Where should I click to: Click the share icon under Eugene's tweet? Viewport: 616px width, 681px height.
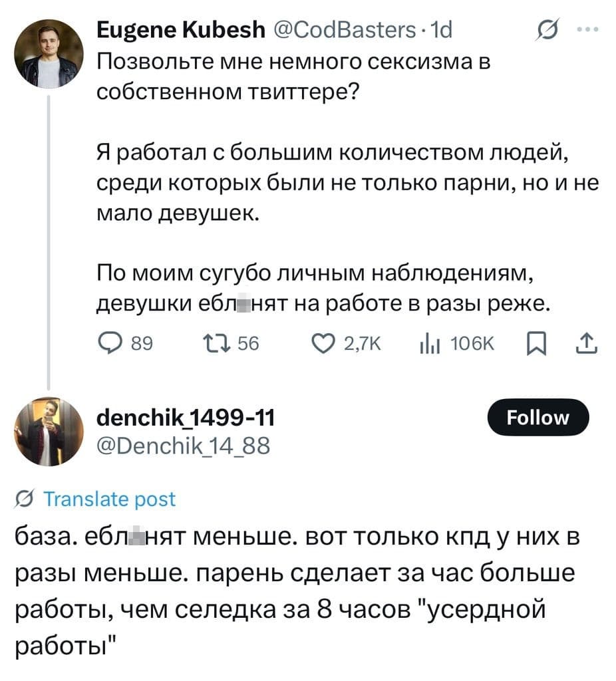(x=587, y=343)
